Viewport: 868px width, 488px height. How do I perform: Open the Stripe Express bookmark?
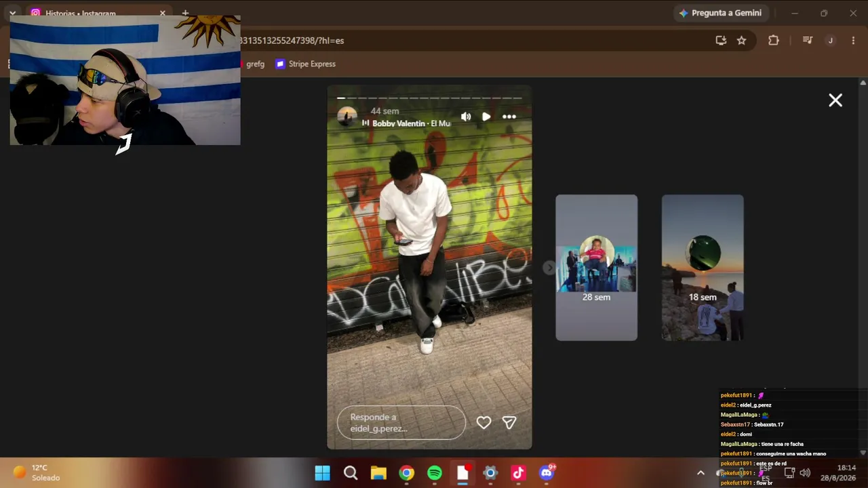[x=305, y=64]
